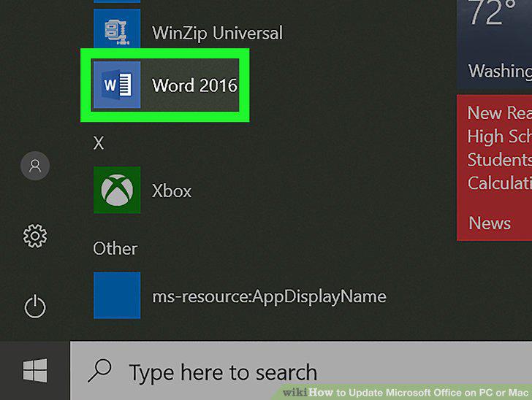Image resolution: width=532 pixels, height=400 pixels.
Task: Click the Word 2016 app name
Action: click(x=194, y=85)
